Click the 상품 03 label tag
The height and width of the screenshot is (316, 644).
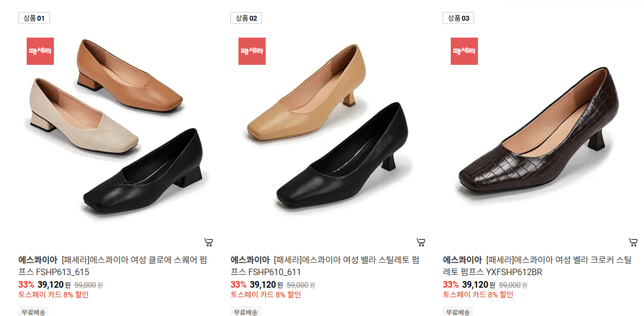[458, 18]
